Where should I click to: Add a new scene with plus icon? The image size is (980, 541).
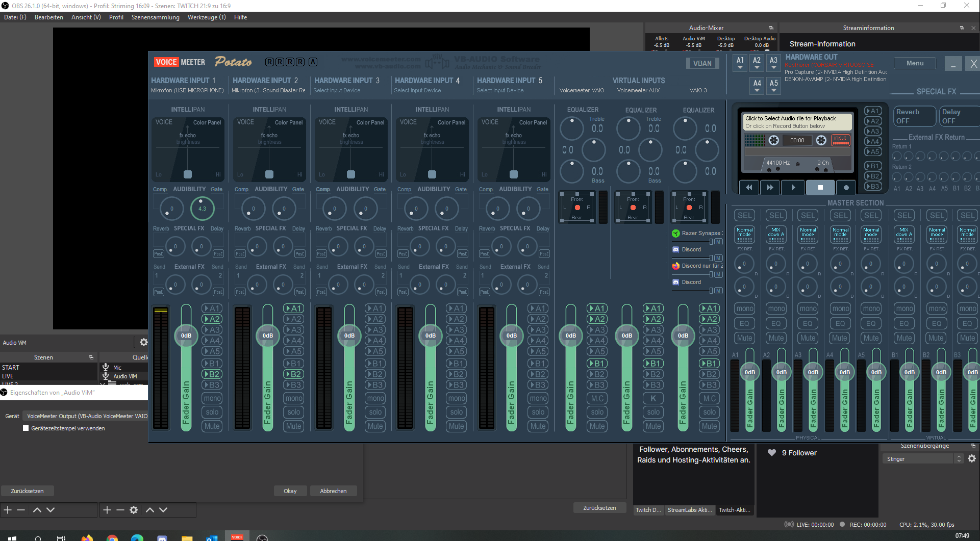tap(8, 510)
